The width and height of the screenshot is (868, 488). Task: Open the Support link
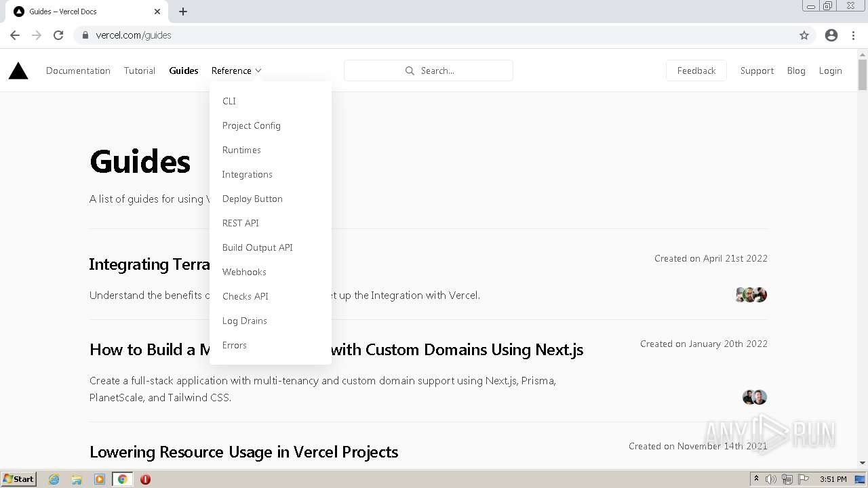click(x=757, y=70)
